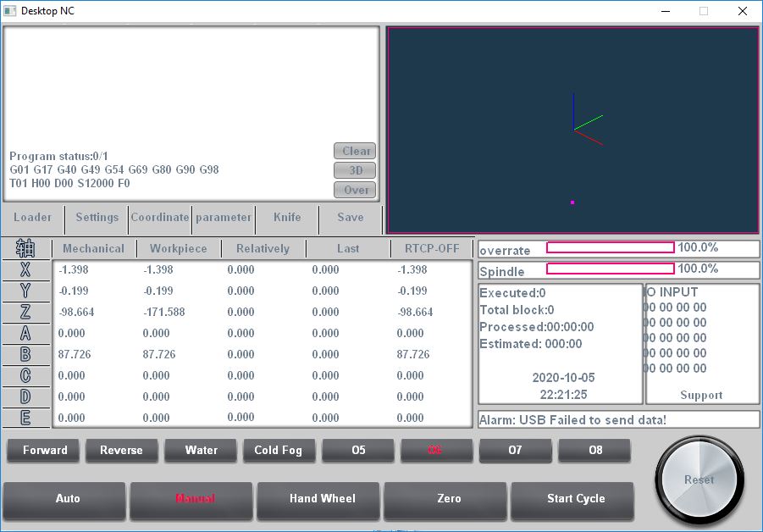Open the Knife tab

point(287,218)
